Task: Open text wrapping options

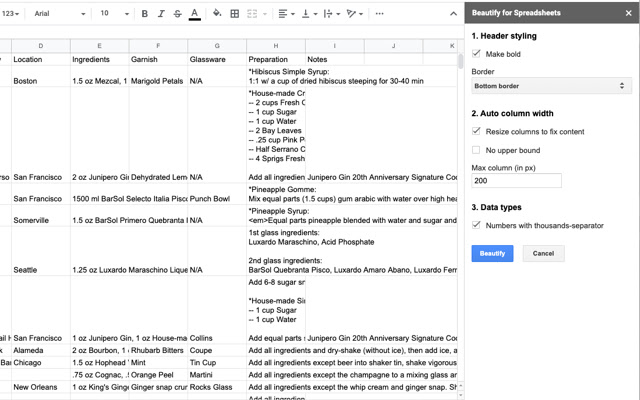Action: (331, 14)
